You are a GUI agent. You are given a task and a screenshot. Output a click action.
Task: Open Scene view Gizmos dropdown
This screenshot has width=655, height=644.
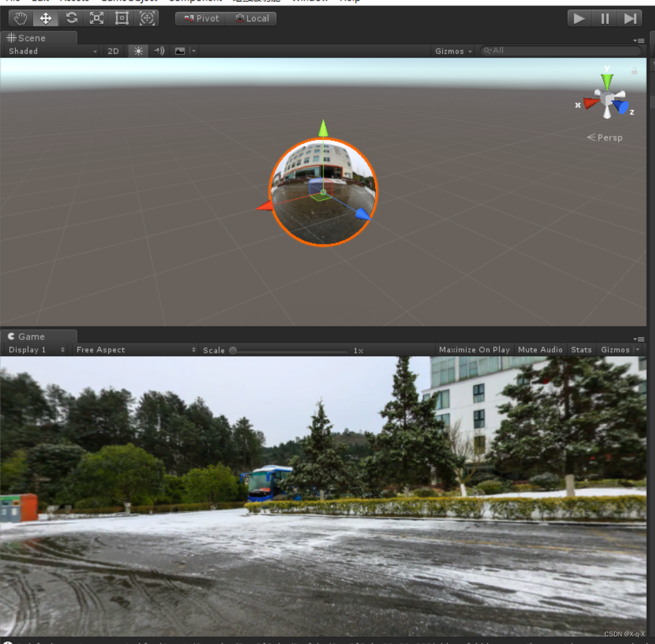pyautogui.click(x=454, y=51)
